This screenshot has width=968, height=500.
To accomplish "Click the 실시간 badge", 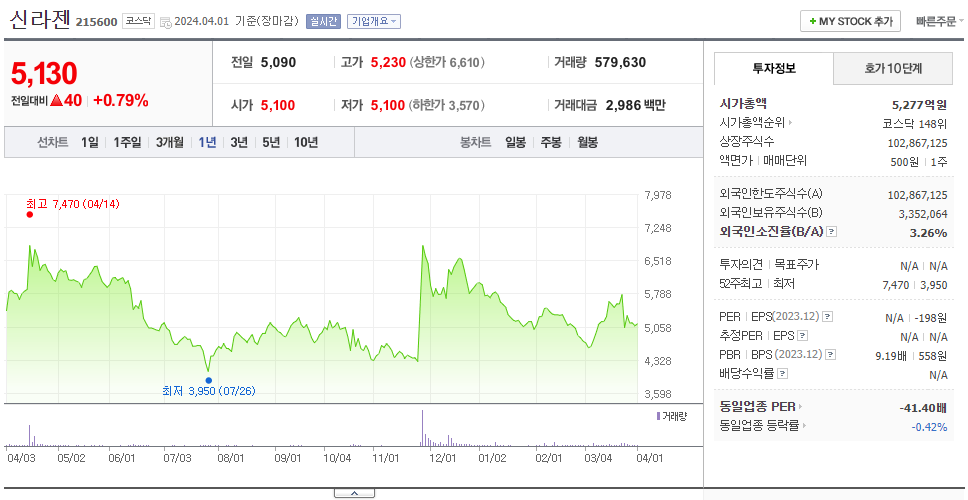I will coord(323,21).
